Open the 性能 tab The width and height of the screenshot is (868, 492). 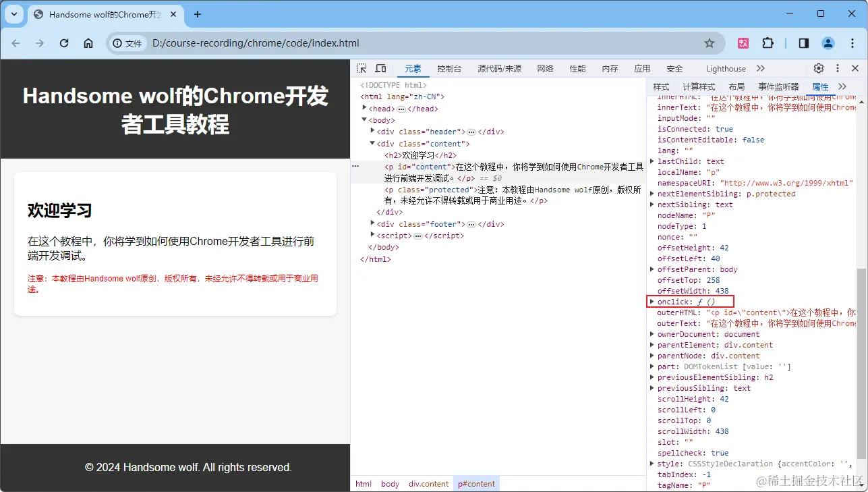(x=577, y=68)
